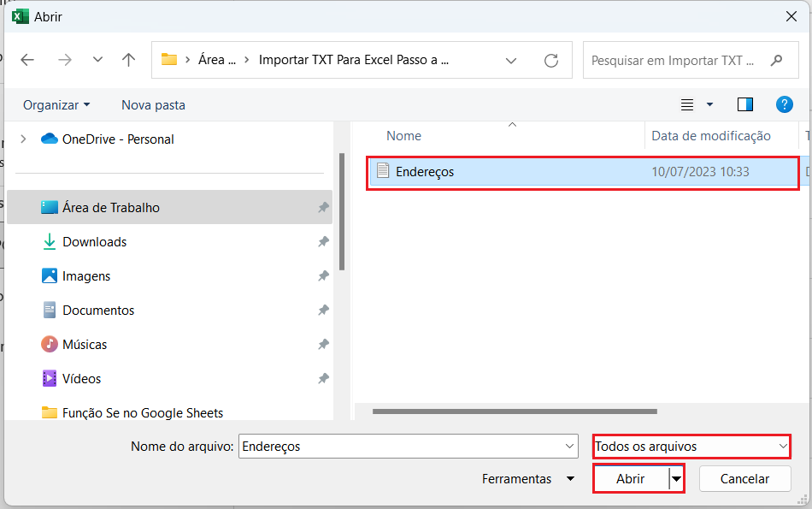The height and width of the screenshot is (509, 812).
Task: Click the view layout list icon
Action: (x=687, y=104)
